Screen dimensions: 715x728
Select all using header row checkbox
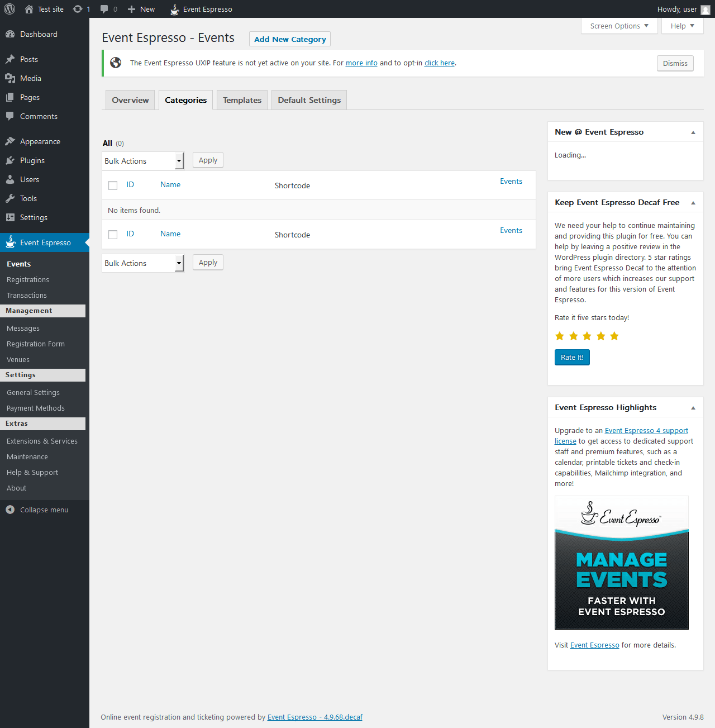113,185
